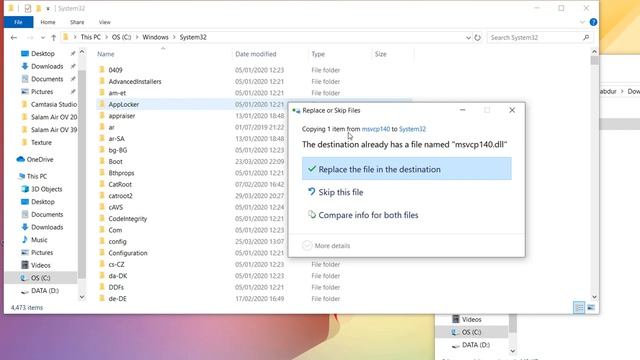Select the AppLocker folder icon
640x360 pixels.
[x=102, y=104]
